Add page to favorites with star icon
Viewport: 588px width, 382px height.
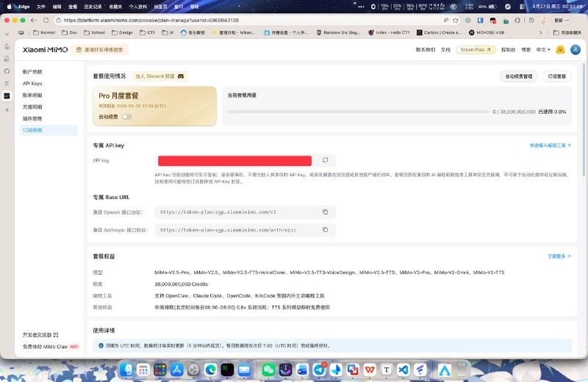456,21
